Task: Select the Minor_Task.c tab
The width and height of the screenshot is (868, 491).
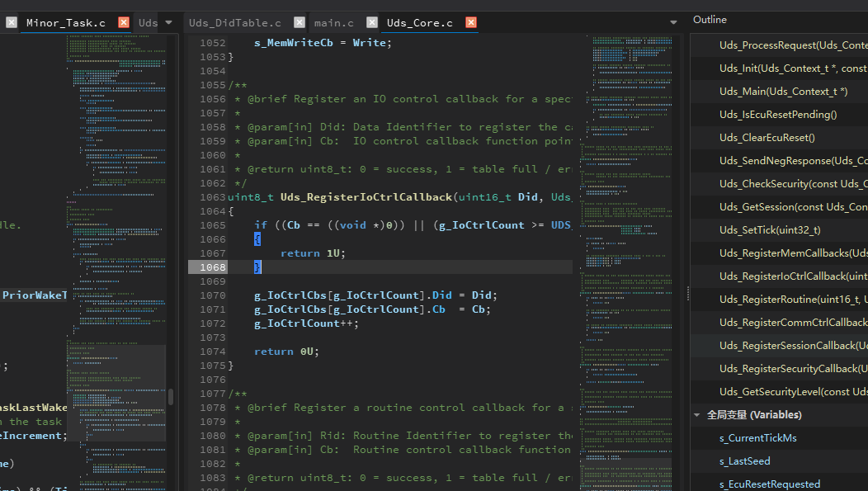Action: pos(66,23)
